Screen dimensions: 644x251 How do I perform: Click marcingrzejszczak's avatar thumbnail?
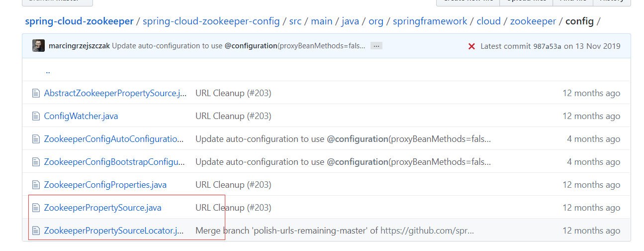click(x=38, y=46)
